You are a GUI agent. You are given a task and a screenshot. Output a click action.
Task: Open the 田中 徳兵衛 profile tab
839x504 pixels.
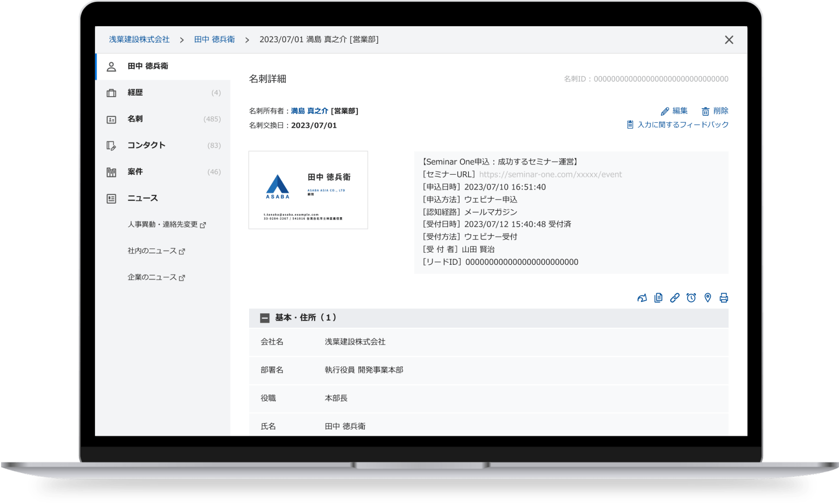coord(163,67)
